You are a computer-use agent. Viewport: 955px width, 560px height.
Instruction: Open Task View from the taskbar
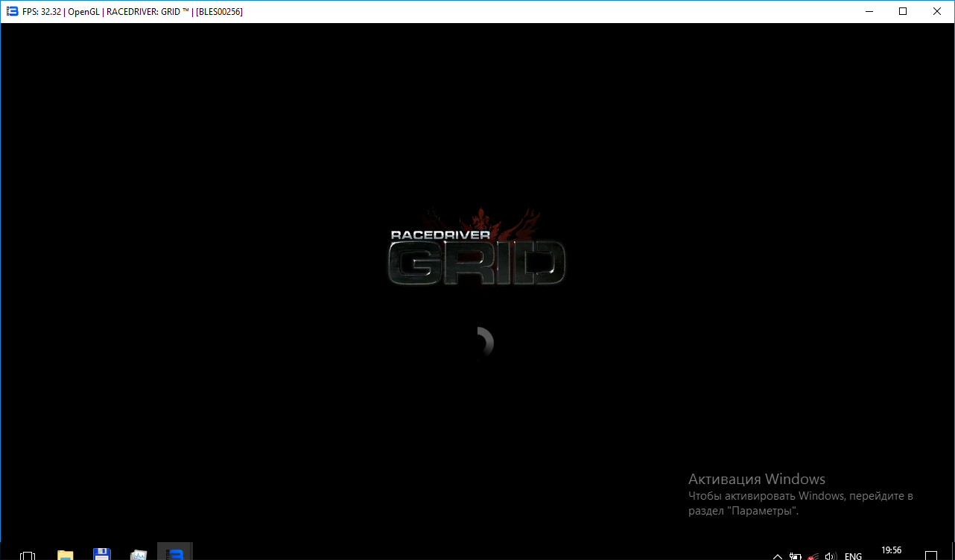28,555
